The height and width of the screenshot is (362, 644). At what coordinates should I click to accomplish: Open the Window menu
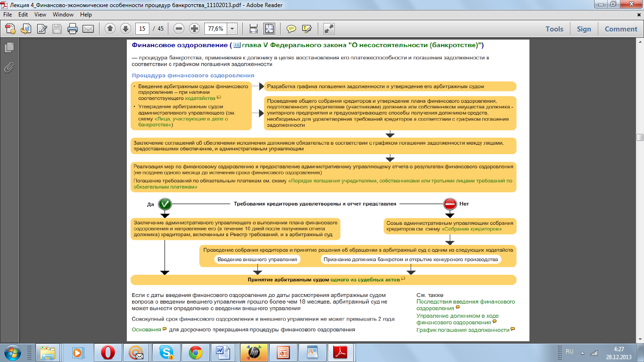click(63, 15)
